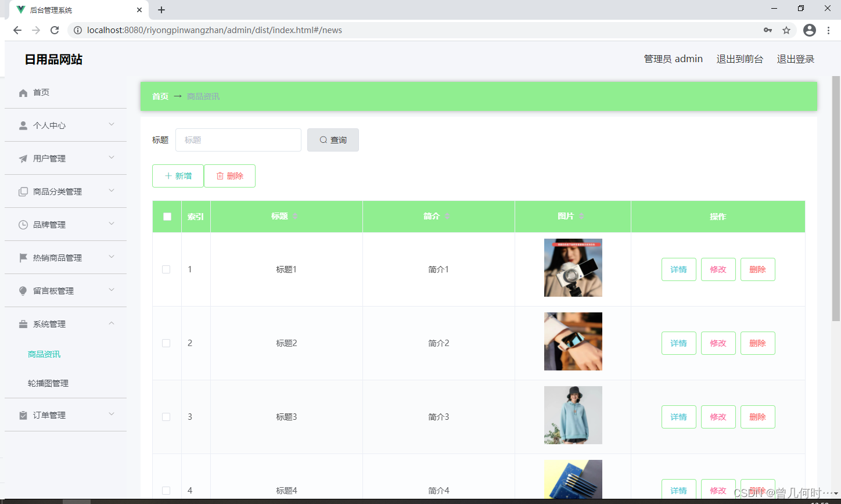Select 商品资讯 in the sidebar submenu
841x504 pixels.
(x=44, y=354)
